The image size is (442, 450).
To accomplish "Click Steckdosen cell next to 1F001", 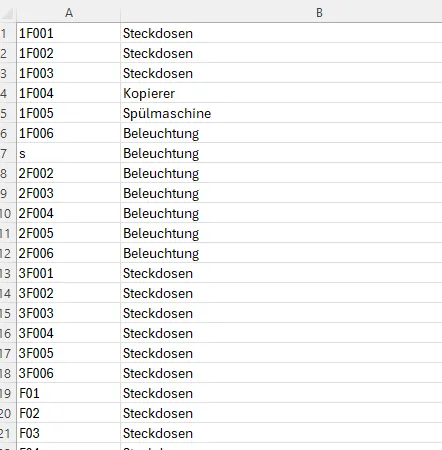I will pos(281,33).
